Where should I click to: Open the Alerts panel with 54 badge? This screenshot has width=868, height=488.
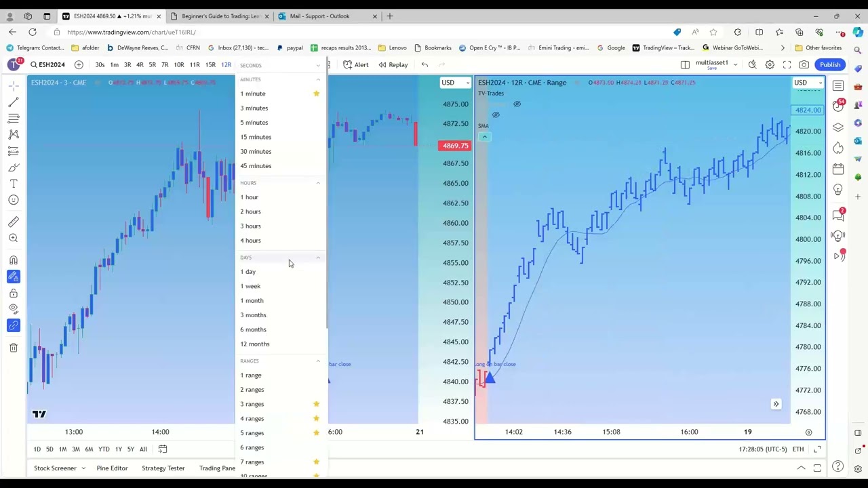(838, 106)
